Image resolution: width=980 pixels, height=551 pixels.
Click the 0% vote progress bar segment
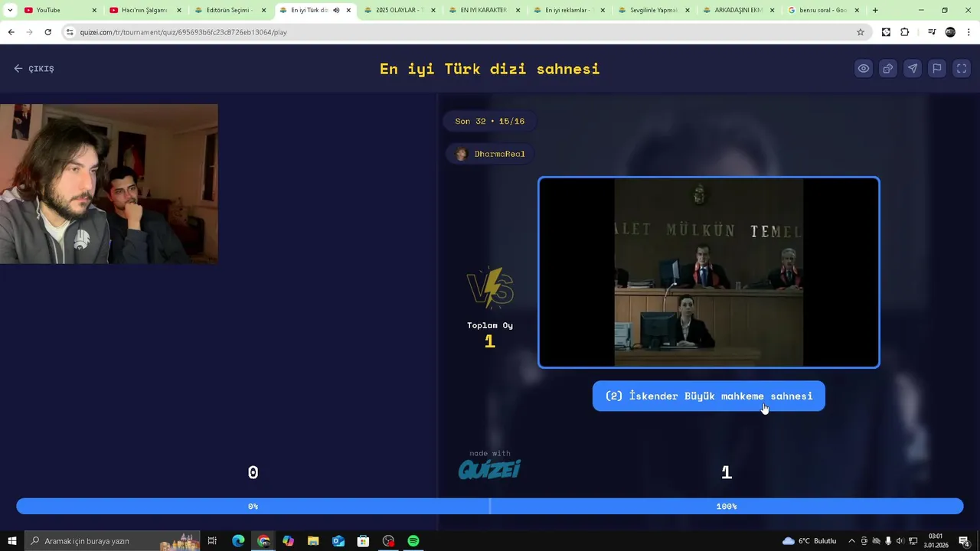253,507
